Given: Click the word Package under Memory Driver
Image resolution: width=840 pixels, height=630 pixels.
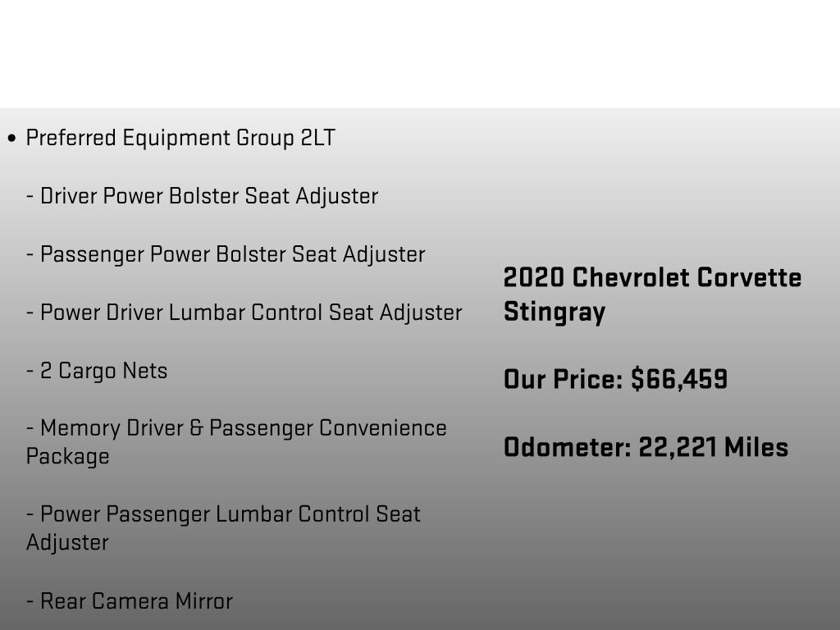Looking at the screenshot, I should pyautogui.click(x=67, y=457).
